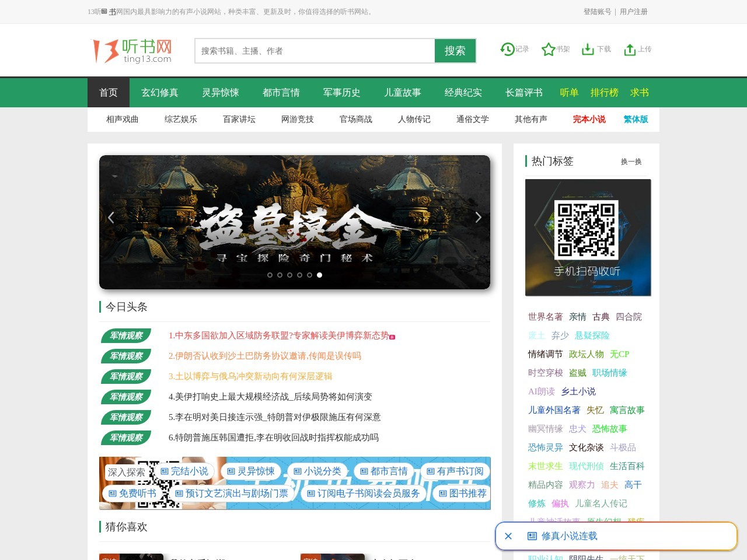Open headline 5 about 李在明对美日
The width and height of the screenshot is (747, 560).
275,417
